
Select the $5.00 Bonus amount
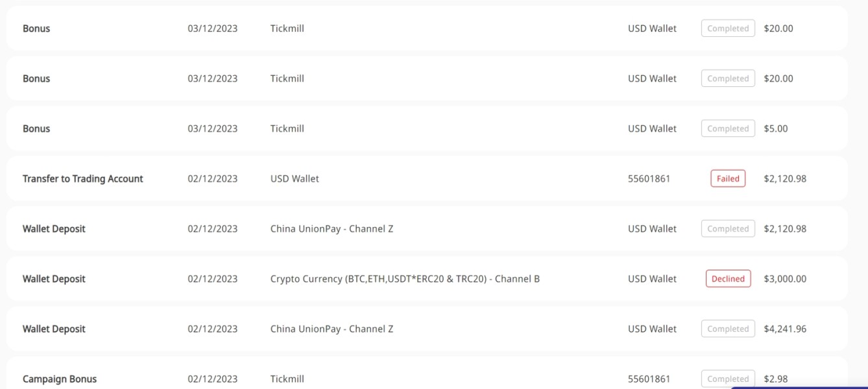tap(775, 128)
